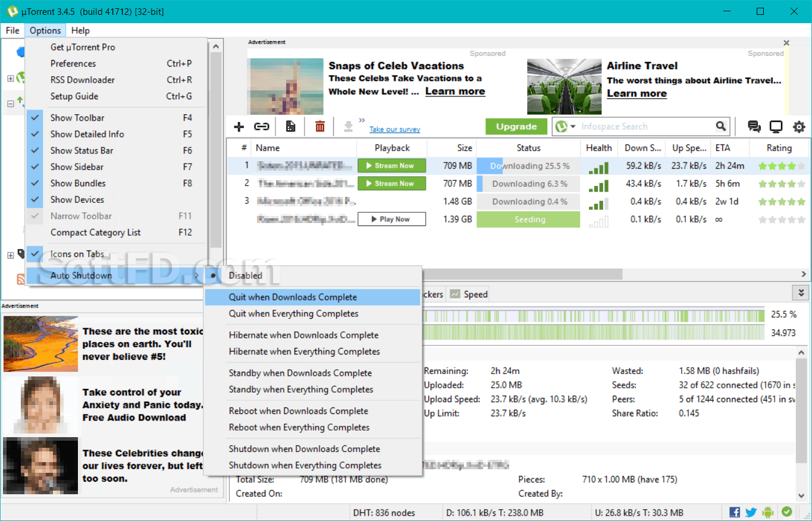812x521 pixels.
Task: Click the green Upgrade button
Action: [x=516, y=126]
